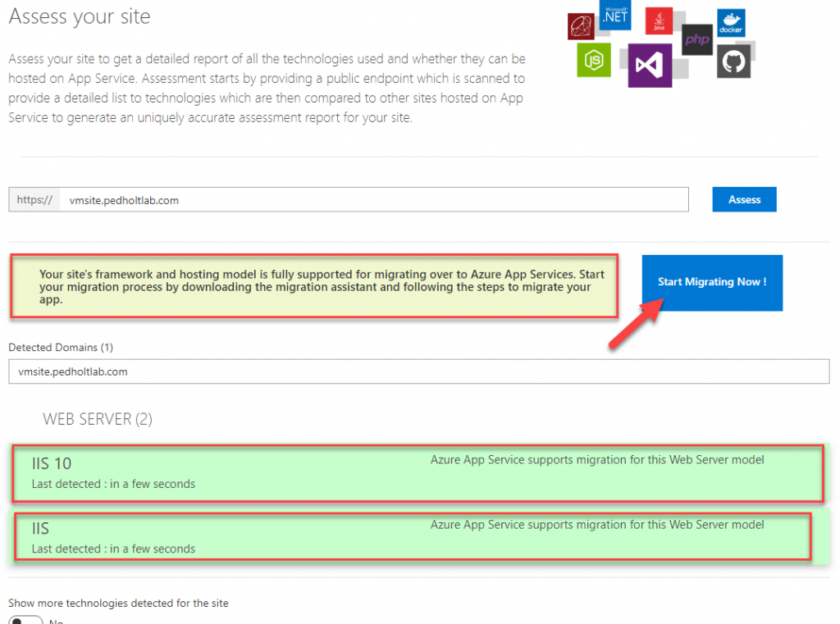Click the Ruby logo icon
This screenshot has width=840, height=624.
click(582, 26)
